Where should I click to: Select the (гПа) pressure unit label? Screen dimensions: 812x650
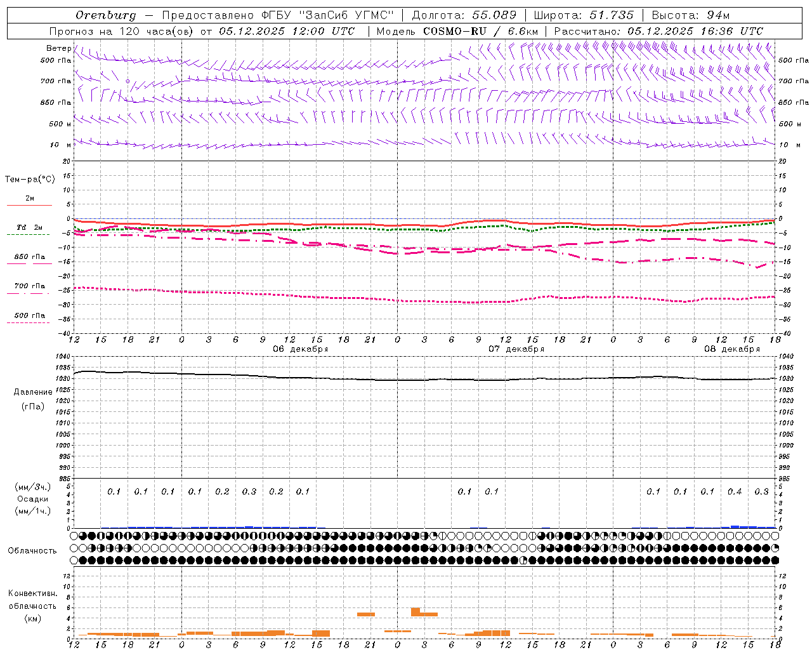32,407
